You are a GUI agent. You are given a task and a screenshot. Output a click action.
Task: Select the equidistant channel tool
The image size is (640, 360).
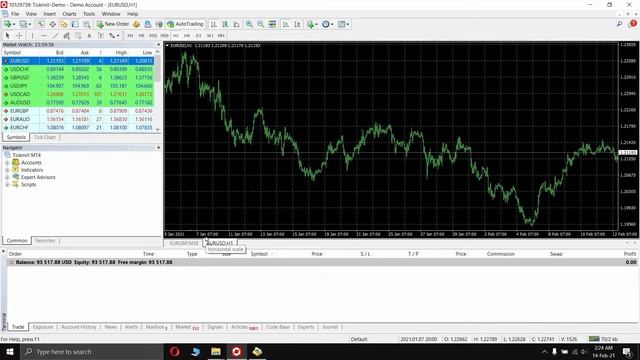(x=66, y=36)
